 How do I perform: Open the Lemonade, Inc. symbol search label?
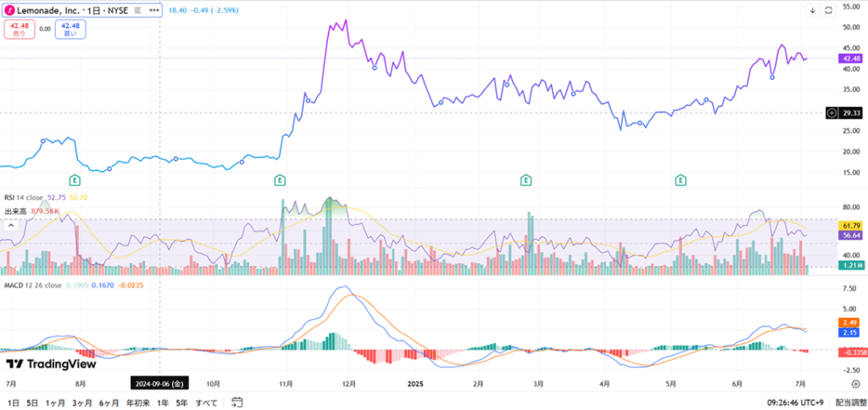[71, 10]
